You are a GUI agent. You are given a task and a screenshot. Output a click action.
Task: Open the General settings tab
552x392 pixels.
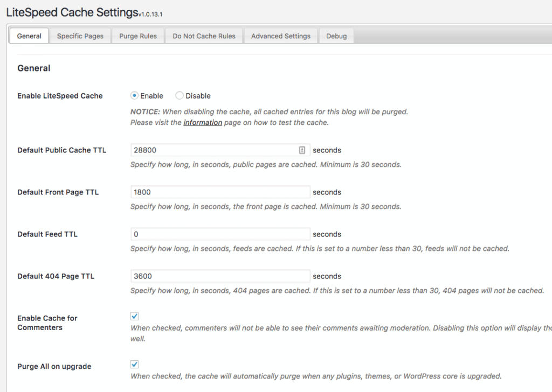tap(29, 36)
